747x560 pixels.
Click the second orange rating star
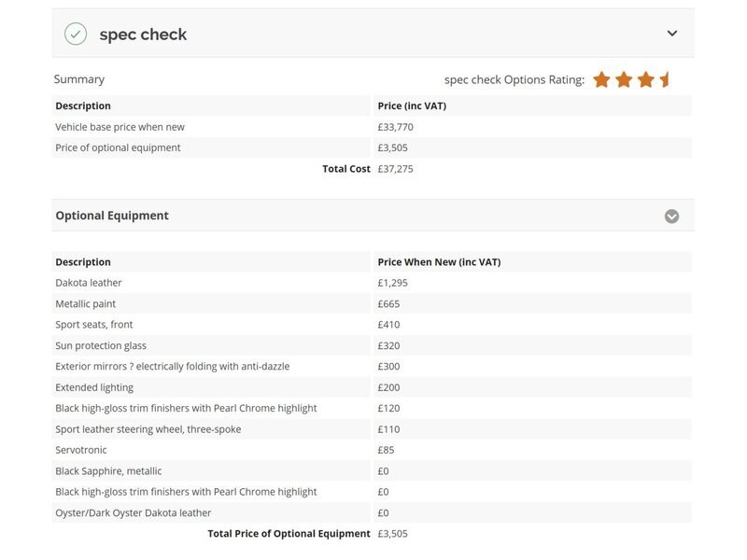tap(624, 79)
